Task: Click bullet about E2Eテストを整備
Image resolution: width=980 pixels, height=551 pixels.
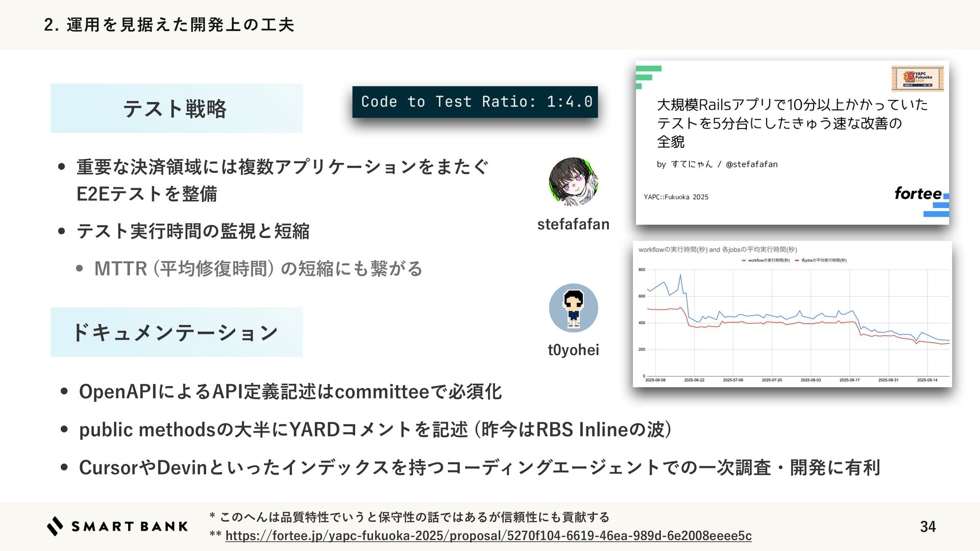Action: pos(282,180)
